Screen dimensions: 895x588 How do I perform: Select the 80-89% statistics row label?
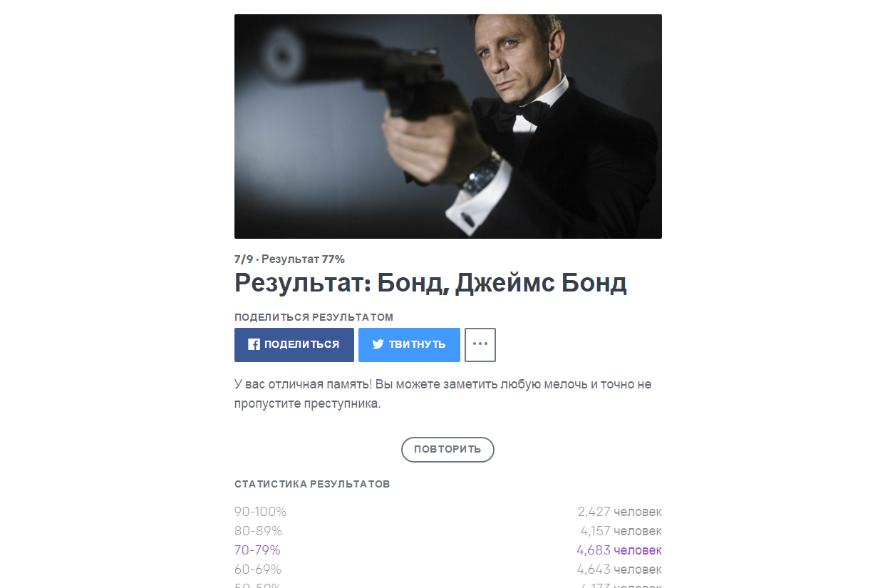(258, 531)
